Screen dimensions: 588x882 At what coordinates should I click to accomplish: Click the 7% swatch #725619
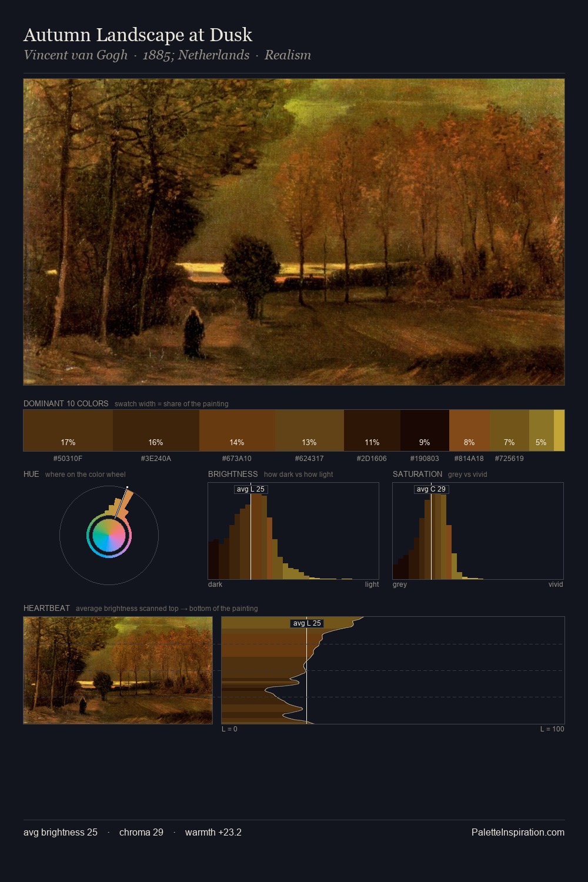509,430
